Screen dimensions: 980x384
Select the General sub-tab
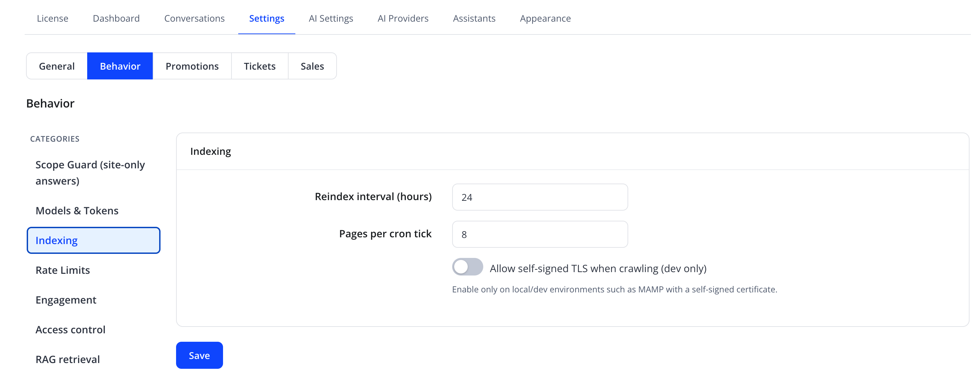click(57, 66)
